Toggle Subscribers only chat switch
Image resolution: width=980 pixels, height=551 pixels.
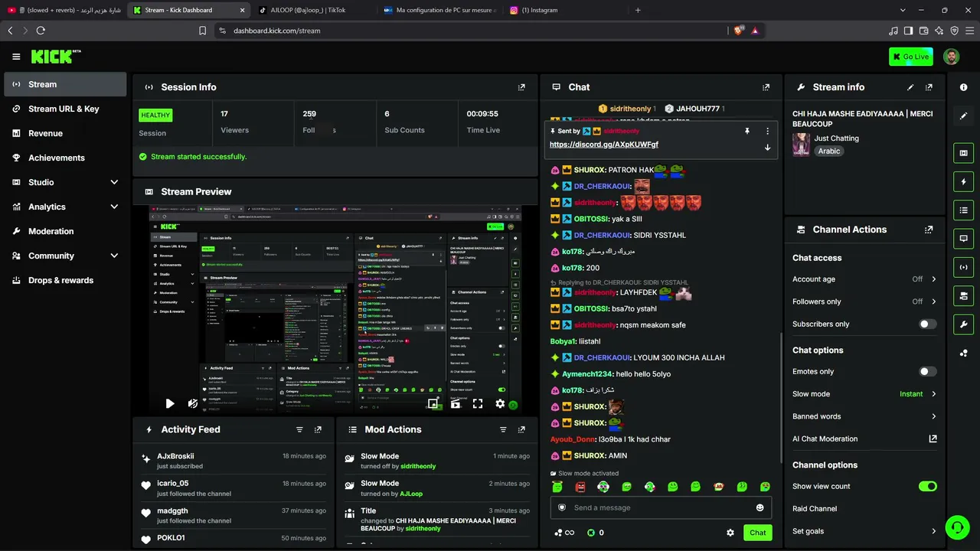(927, 324)
